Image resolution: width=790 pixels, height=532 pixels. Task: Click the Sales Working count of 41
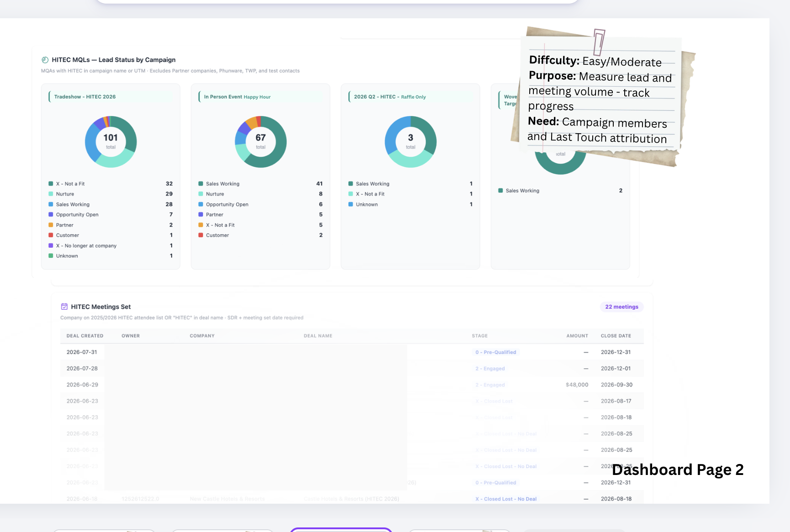[x=320, y=184]
